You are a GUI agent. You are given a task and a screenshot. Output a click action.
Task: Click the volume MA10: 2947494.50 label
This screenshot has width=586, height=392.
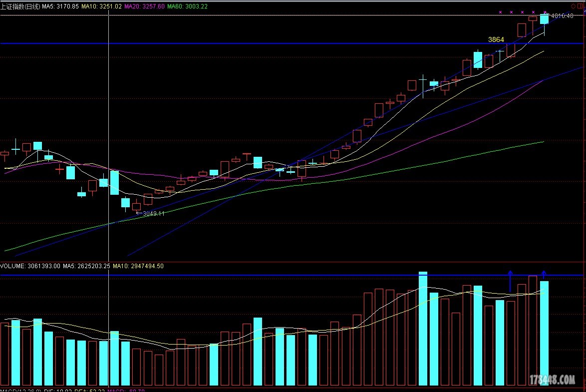click(x=138, y=266)
